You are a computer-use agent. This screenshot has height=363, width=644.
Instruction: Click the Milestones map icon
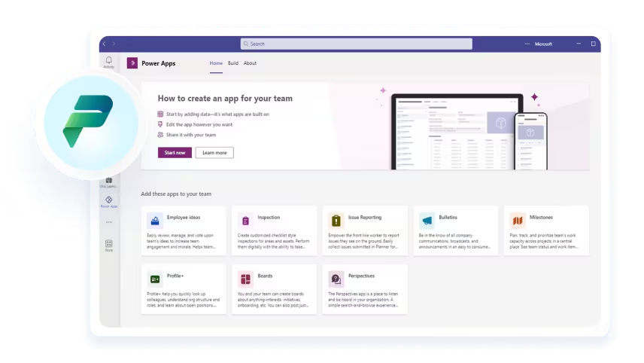pos(517,220)
